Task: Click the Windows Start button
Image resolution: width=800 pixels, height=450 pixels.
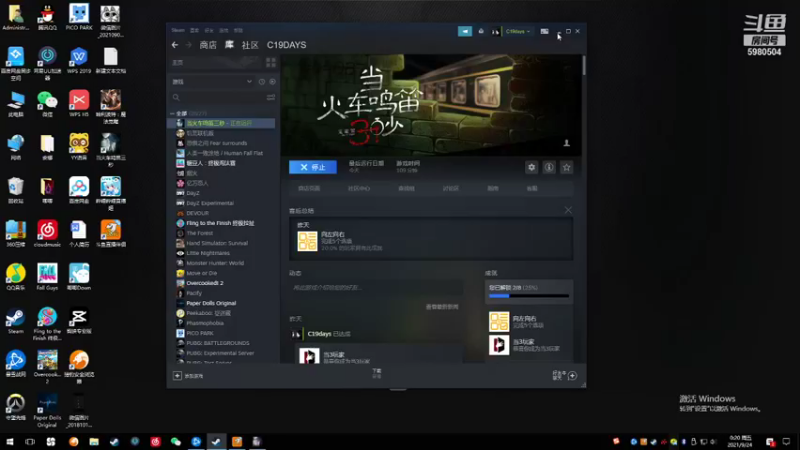Action: 10,442
